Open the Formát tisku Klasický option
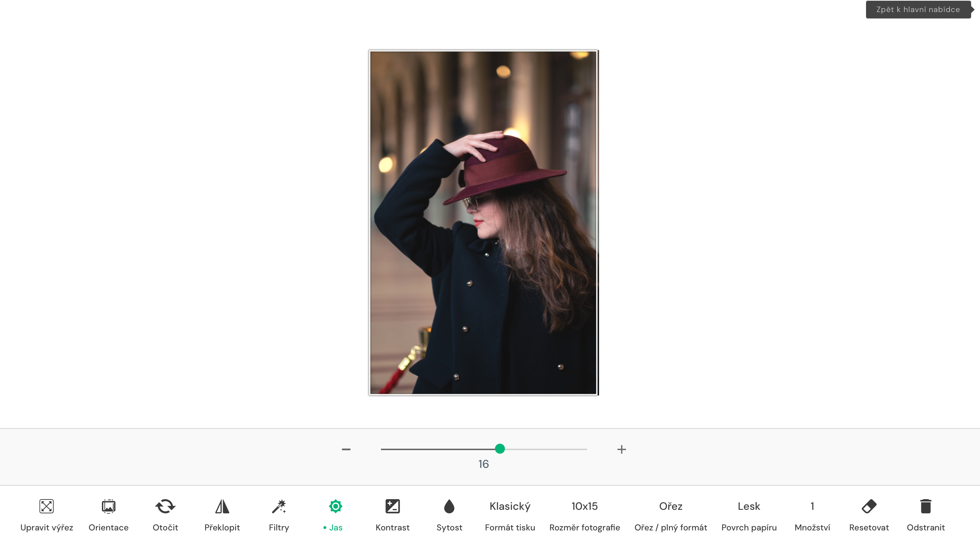Image resolution: width=980 pixels, height=540 pixels. (x=510, y=515)
